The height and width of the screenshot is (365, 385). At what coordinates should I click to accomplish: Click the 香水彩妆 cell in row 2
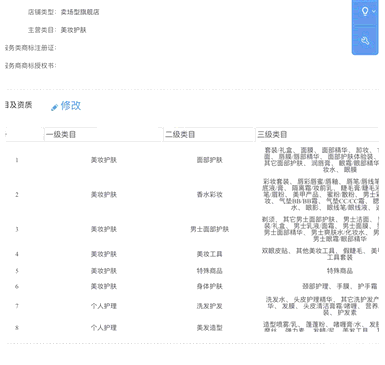click(x=209, y=195)
